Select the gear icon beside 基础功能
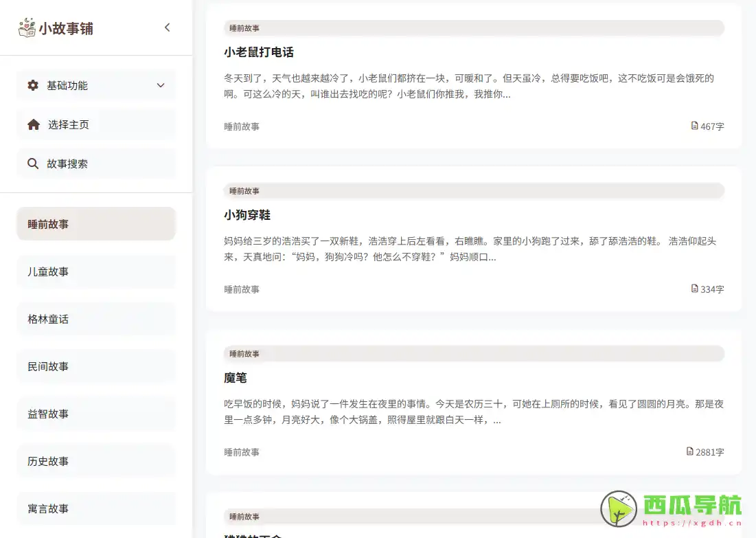Image resolution: width=756 pixels, height=538 pixels. 32,85
